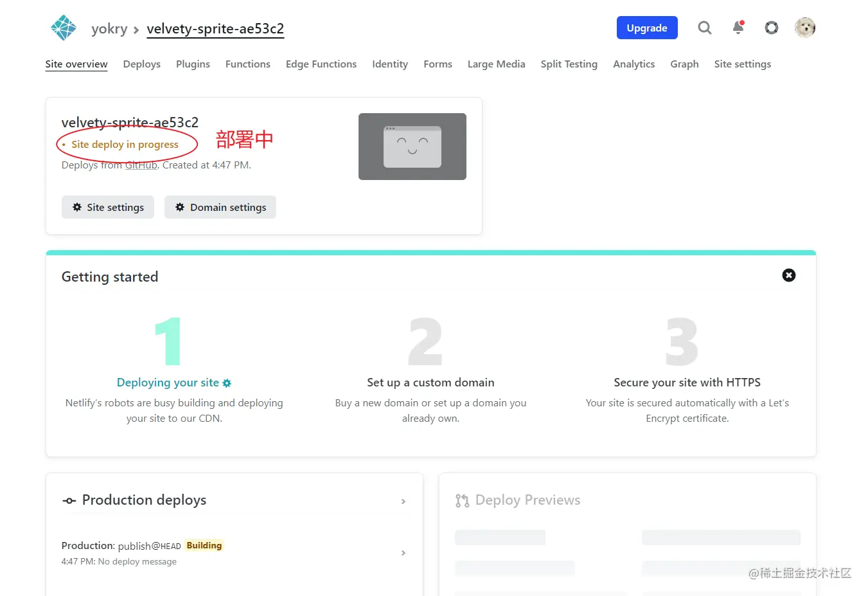Image resolution: width=868 pixels, height=596 pixels.
Task: Go to the Analytics tab
Action: coord(634,64)
